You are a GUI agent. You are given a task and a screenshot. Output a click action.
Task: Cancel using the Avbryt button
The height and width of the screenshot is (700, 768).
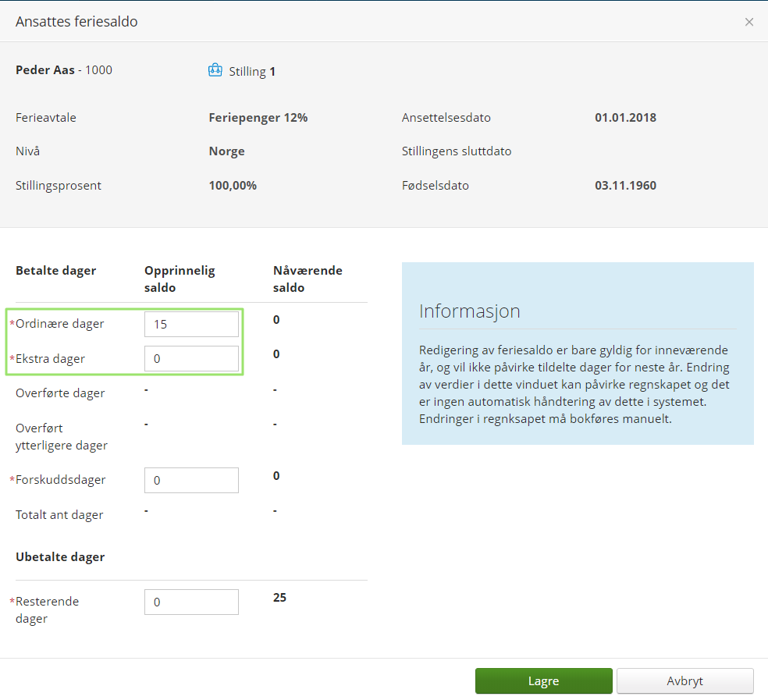[x=684, y=680]
